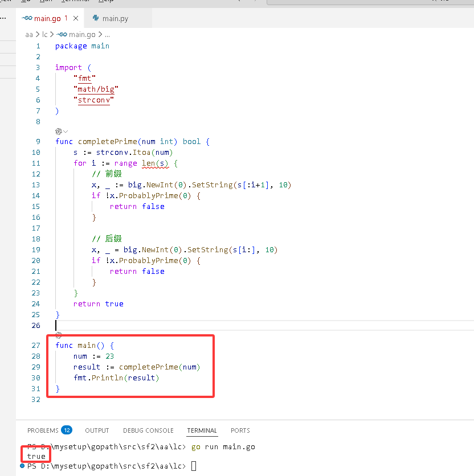Image resolution: width=474 pixels, height=476 pixels.
Task: Click the AI code-lens icon above completePrime
Action: tap(58, 132)
